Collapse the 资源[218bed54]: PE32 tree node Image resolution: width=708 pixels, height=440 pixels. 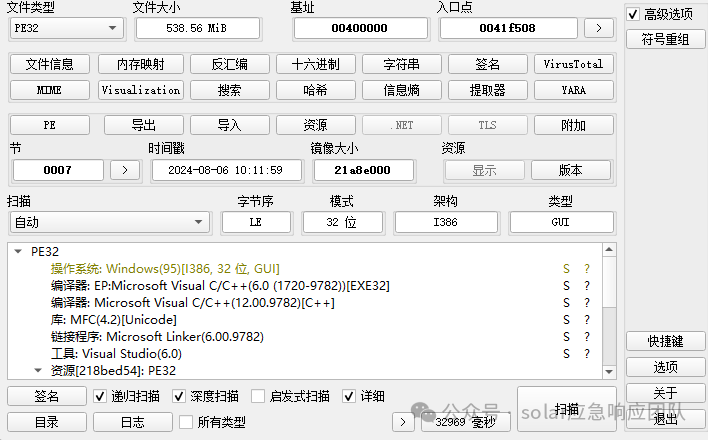(38, 370)
